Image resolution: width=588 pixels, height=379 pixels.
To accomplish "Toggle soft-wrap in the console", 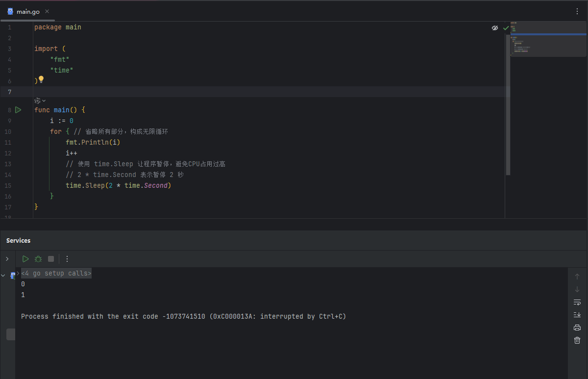I will 577,302.
